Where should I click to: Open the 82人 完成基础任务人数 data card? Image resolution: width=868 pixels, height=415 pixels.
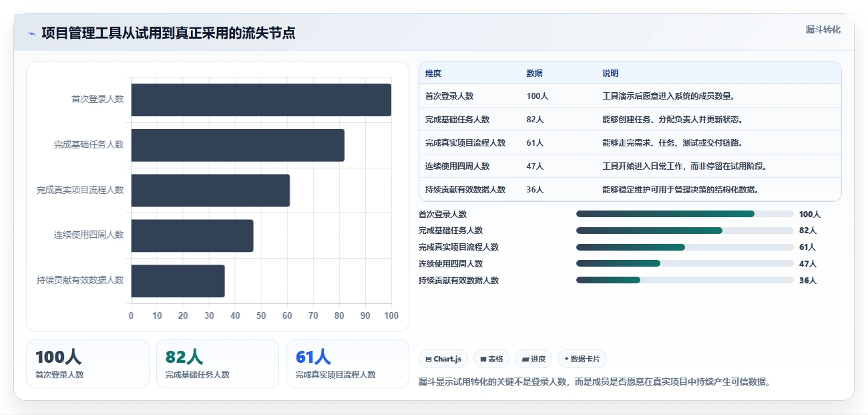(x=218, y=364)
